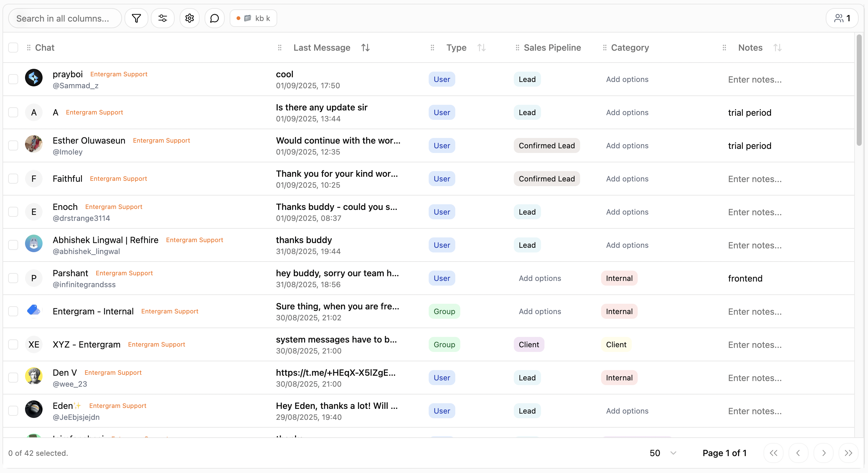Click the members count button
Viewport: 868px width, 473px height.
click(x=841, y=18)
